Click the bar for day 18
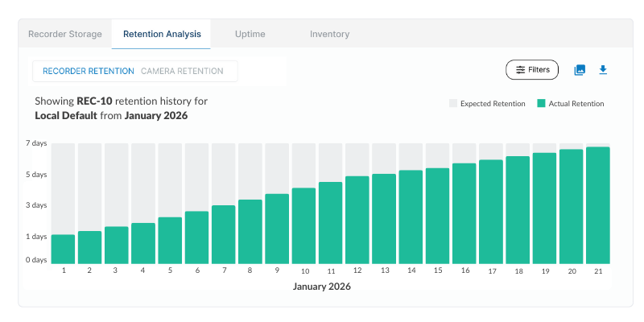This screenshot has width=644, height=322. pos(517,209)
